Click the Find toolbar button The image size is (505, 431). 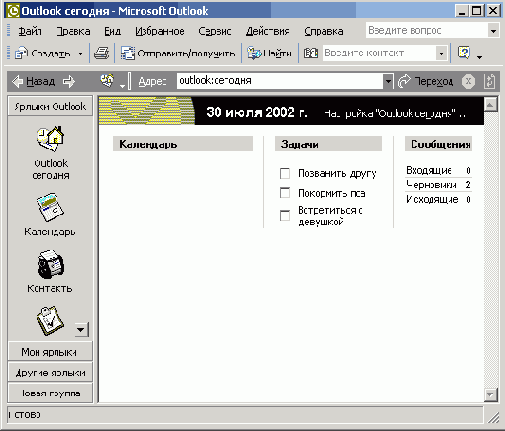pyautogui.click(x=269, y=53)
